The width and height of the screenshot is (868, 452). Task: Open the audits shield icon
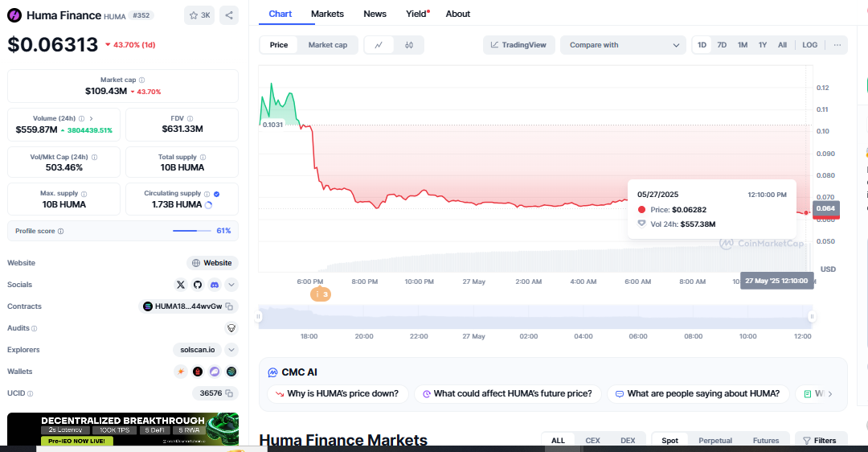[231, 328]
